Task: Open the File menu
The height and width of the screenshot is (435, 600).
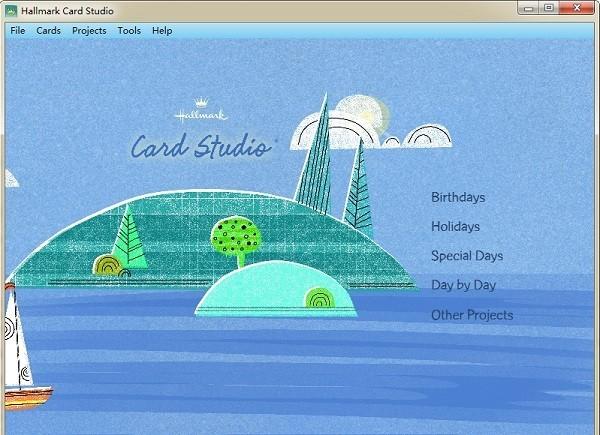Action: click(18, 31)
